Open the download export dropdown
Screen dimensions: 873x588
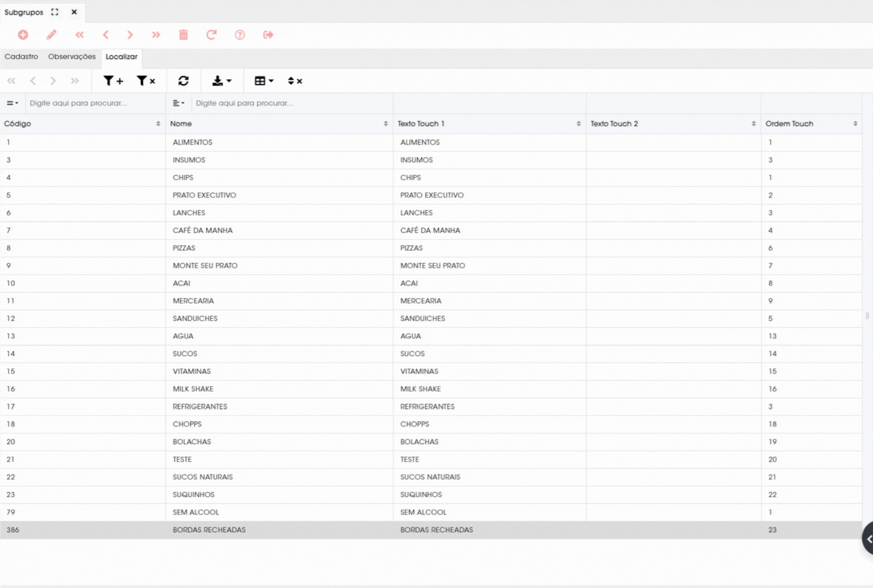coord(221,81)
